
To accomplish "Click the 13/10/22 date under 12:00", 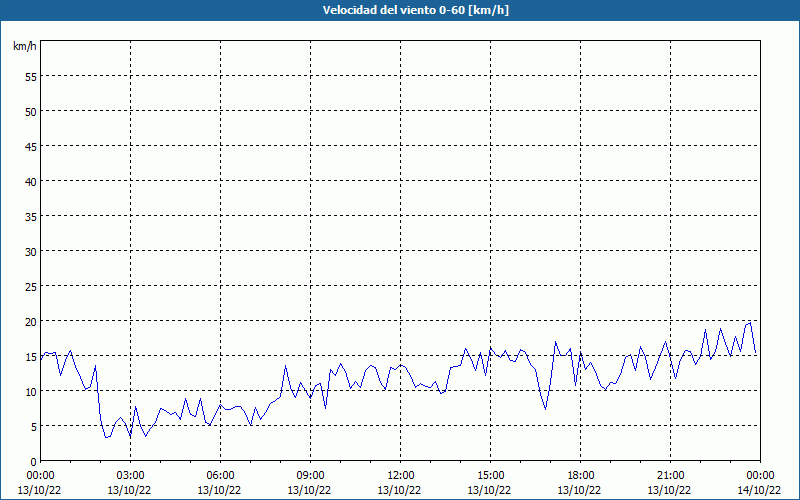I will click(399, 490).
